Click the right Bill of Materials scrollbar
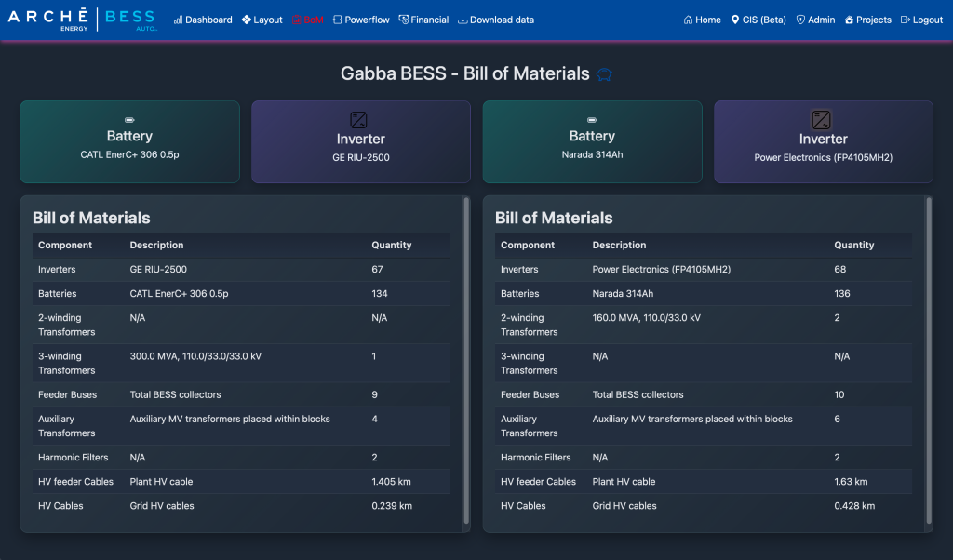 929,363
